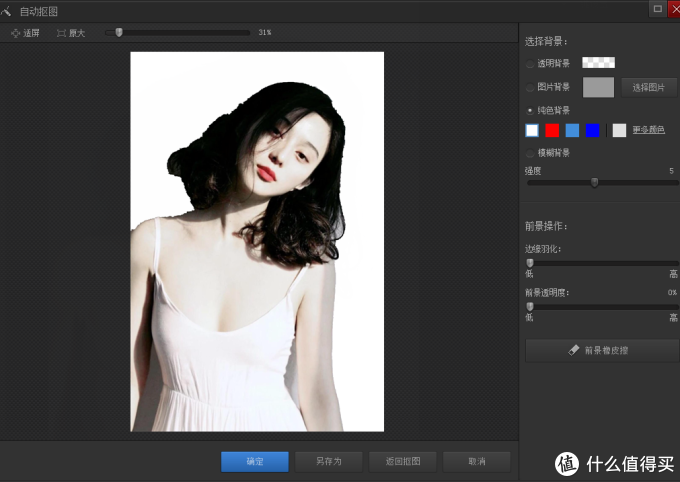680x482 pixels.
Task: Click the 强度 slider handle
Action: click(x=594, y=182)
